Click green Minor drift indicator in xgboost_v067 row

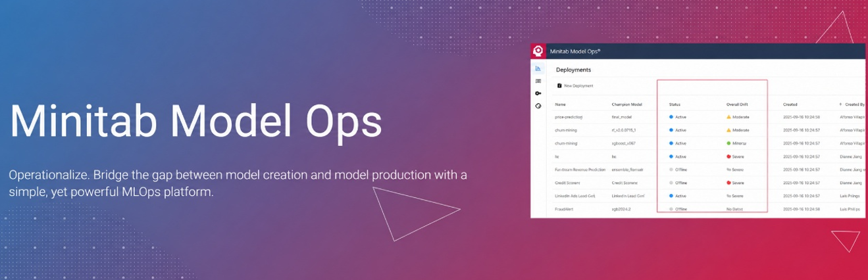pyautogui.click(x=736, y=143)
